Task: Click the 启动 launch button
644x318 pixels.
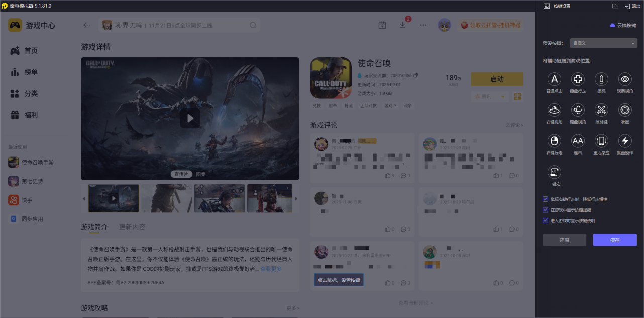Action: tap(497, 79)
